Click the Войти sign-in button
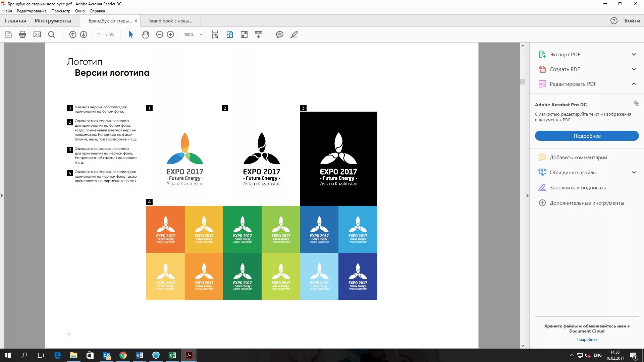Screen dimensions: 644x362 [632, 21]
